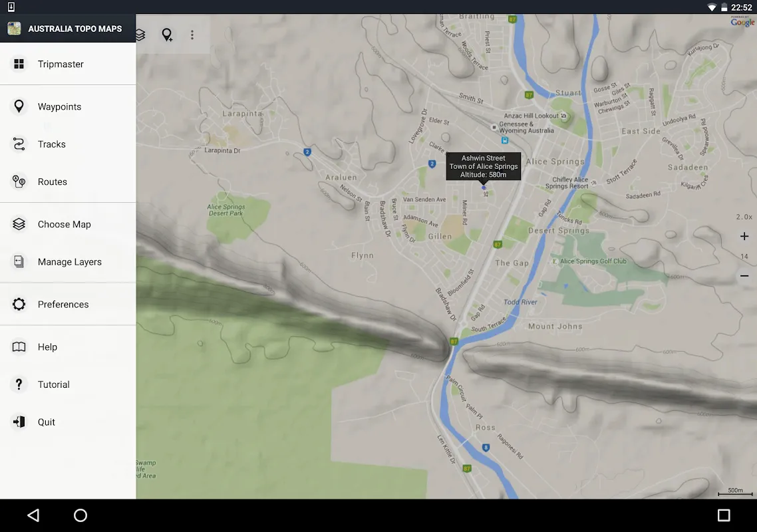Open the three-dot overflow menu
This screenshot has height=532, width=757.
click(x=192, y=35)
